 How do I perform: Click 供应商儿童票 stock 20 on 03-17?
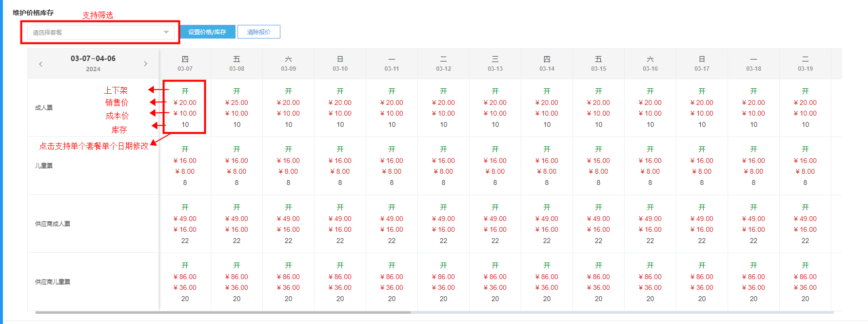(x=702, y=299)
